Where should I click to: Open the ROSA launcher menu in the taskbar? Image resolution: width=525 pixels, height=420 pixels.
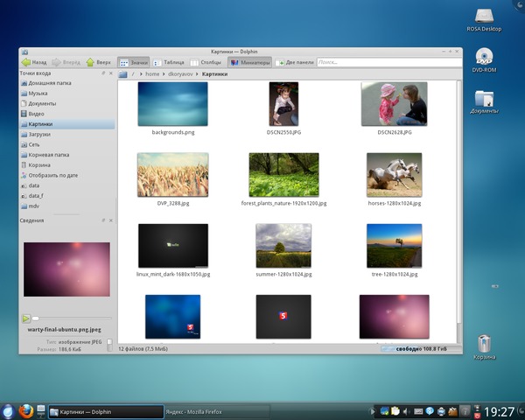click(8, 410)
